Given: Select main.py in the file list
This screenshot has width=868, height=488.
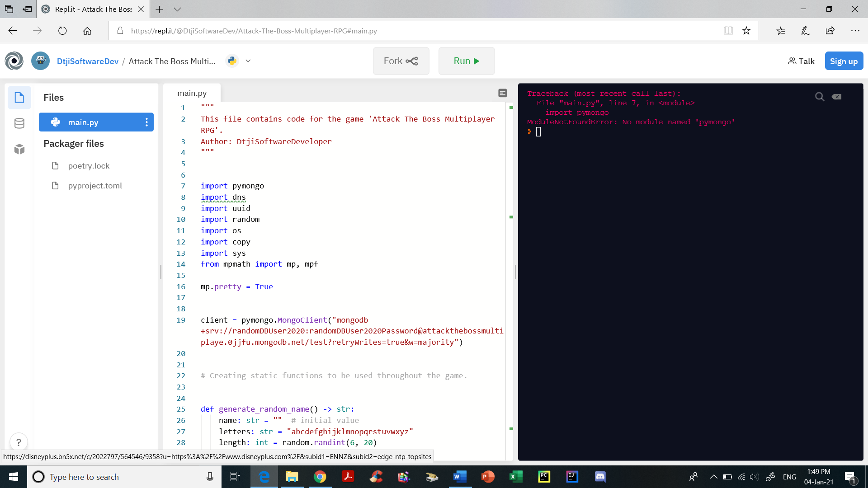Looking at the screenshot, I should 96,122.
